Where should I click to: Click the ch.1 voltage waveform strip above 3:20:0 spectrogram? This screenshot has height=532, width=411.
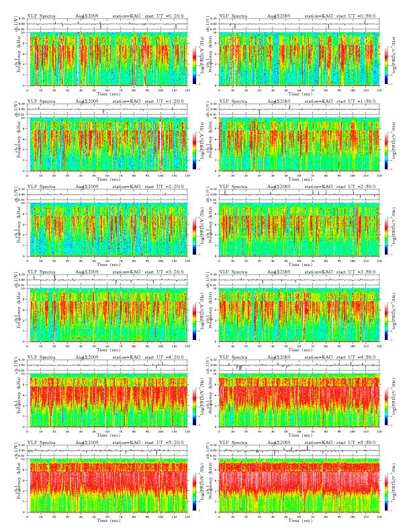click(107, 280)
